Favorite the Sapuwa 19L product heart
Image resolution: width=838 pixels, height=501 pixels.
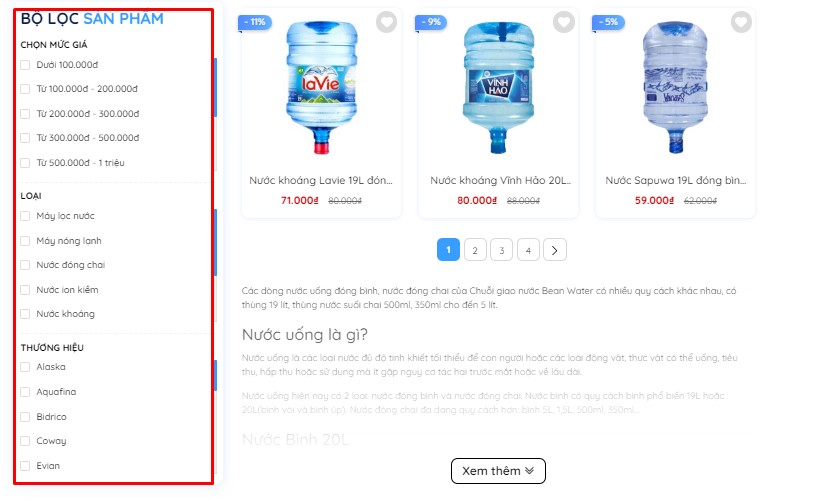point(741,22)
